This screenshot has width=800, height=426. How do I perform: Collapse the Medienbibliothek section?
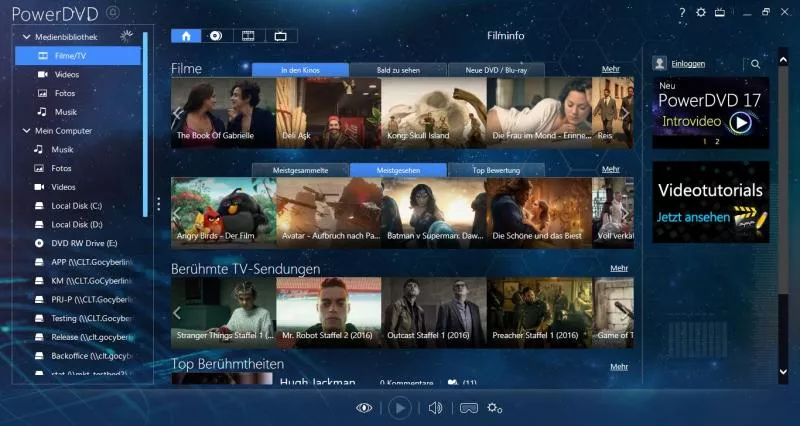click(27, 37)
